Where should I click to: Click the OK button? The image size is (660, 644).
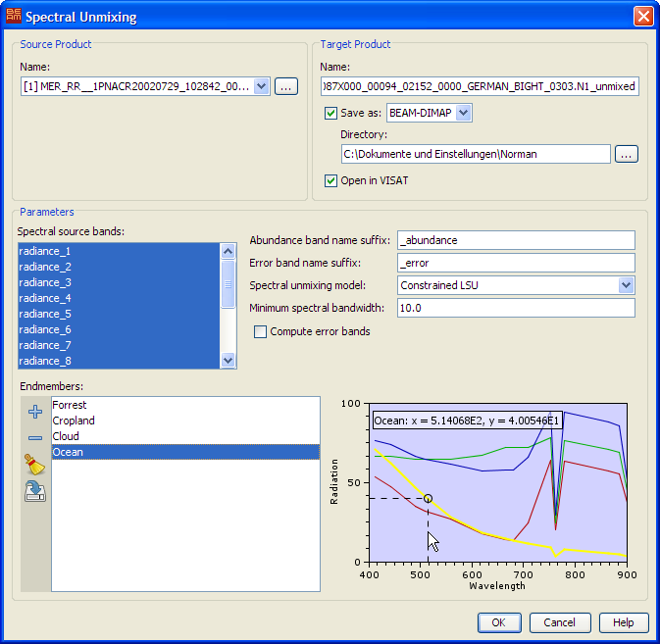click(x=499, y=622)
